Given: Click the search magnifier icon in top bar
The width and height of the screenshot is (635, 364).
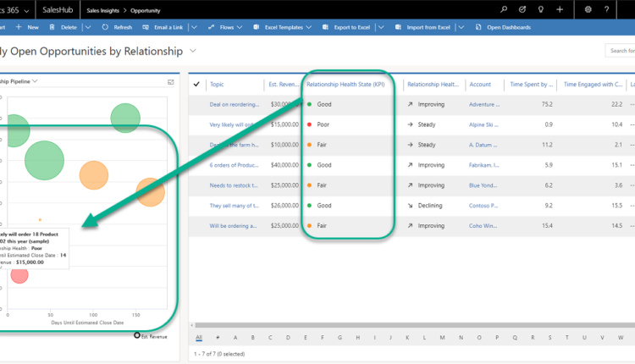Looking at the screenshot, I should point(505,9).
